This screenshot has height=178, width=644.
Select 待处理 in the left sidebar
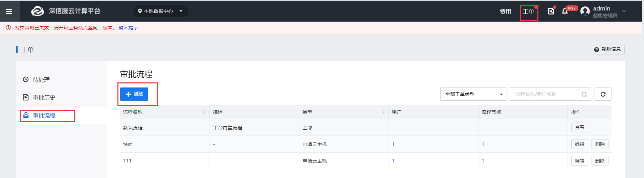coord(41,80)
